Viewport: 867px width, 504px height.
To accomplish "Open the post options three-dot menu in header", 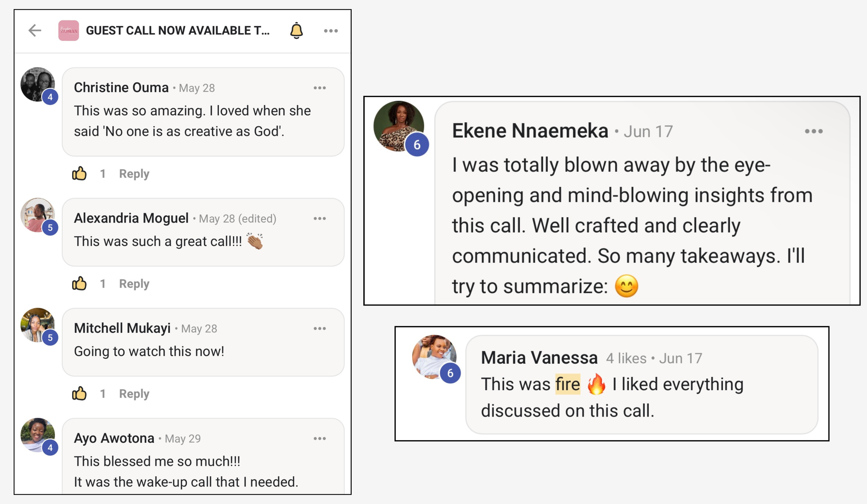I will (331, 31).
